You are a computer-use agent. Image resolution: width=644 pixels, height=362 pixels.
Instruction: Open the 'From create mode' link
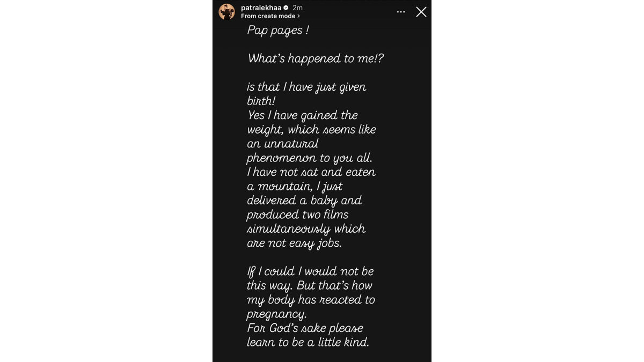point(268,16)
